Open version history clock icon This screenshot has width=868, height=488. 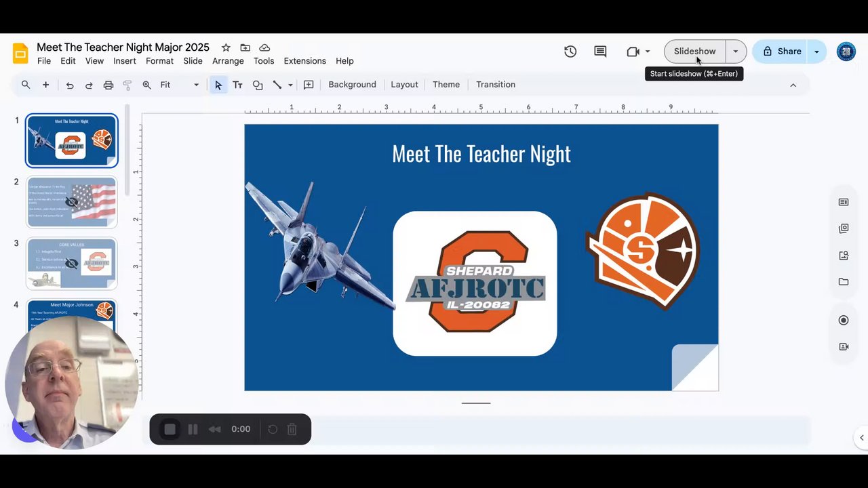click(x=570, y=52)
